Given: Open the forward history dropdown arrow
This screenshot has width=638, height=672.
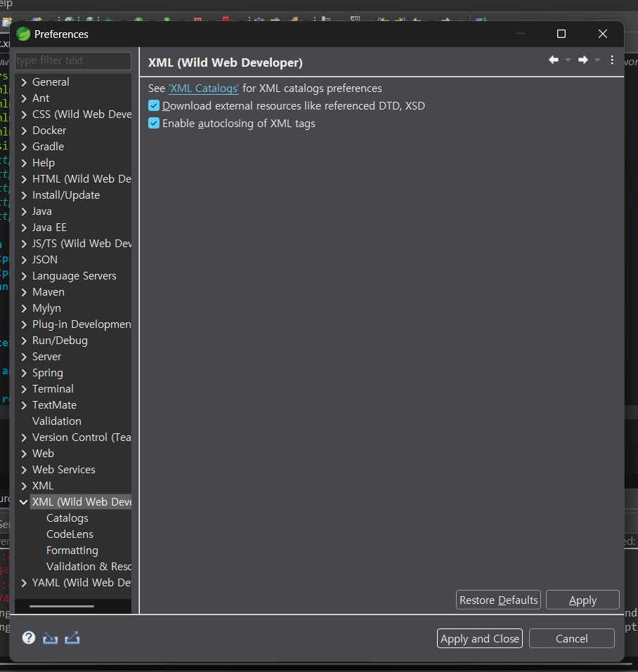Looking at the screenshot, I should (597, 60).
